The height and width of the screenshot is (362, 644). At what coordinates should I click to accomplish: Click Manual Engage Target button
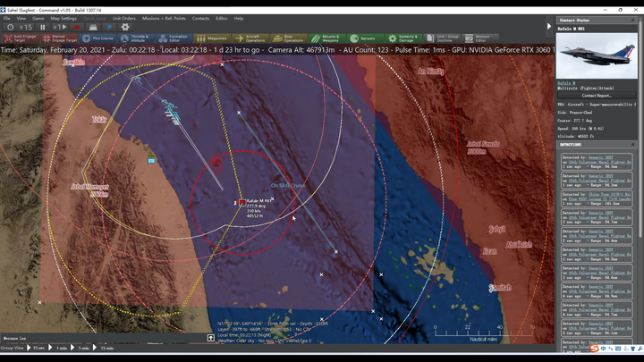(60, 38)
